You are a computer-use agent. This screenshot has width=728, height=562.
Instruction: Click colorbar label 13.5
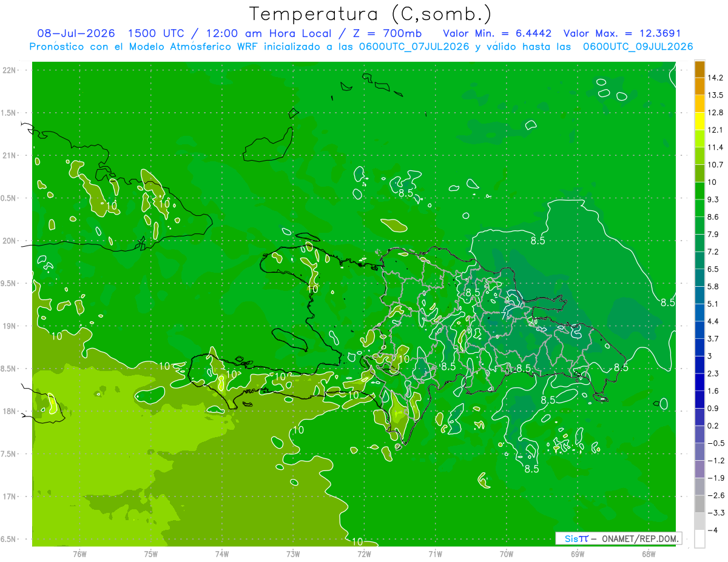[716, 95]
